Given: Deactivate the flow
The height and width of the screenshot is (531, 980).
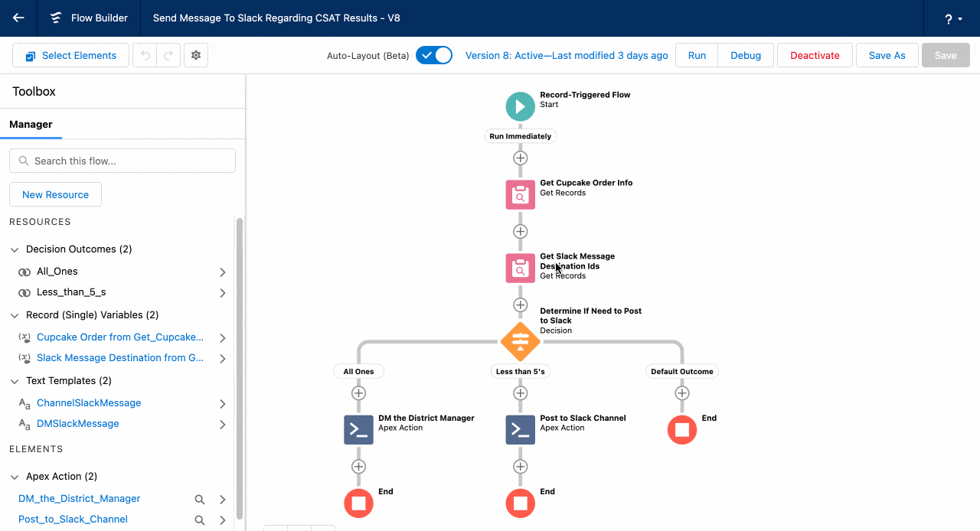Looking at the screenshot, I should [815, 55].
